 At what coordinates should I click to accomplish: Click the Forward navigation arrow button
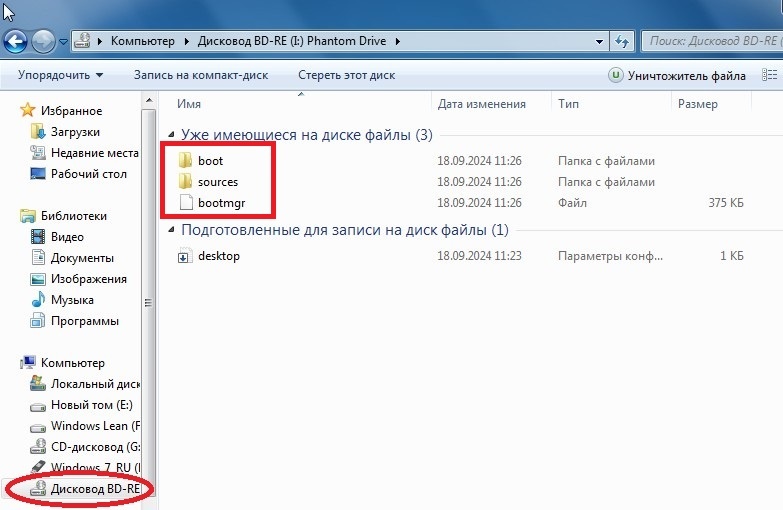[x=43, y=41]
